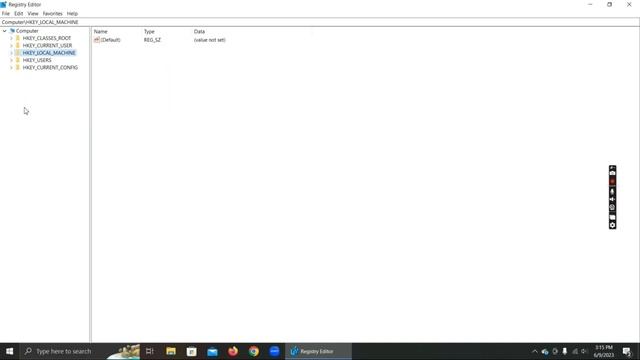Open Microsoft Store from the taskbar
640x360 pixels.
pyautogui.click(x=191, y=351)
